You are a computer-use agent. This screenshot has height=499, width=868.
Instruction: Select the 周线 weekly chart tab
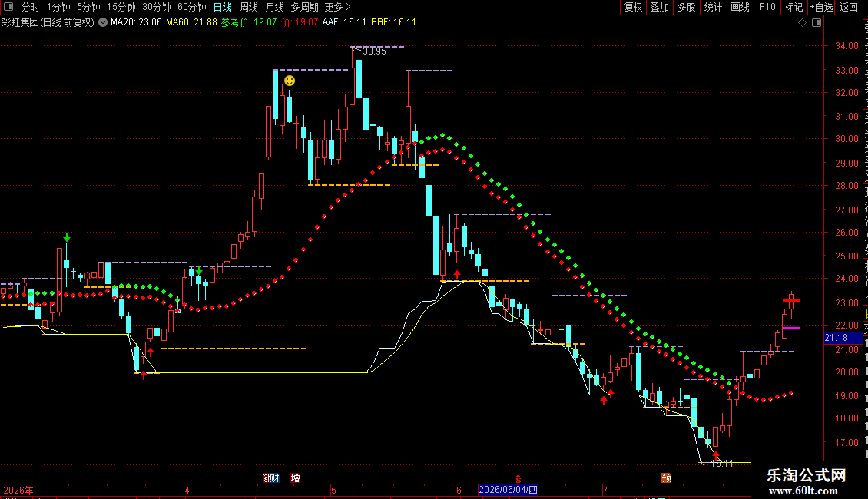(249, 7)
